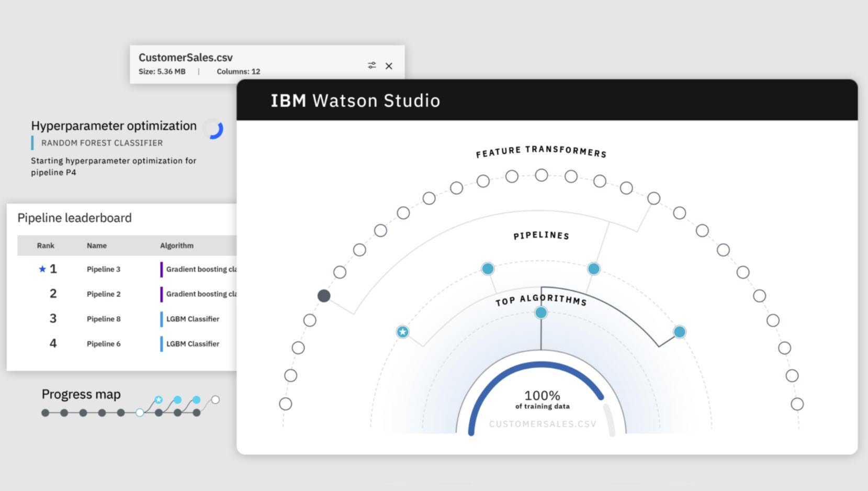Click topmost feature transformer circle below the label
The image size is (868, 491).
(542, 175)
